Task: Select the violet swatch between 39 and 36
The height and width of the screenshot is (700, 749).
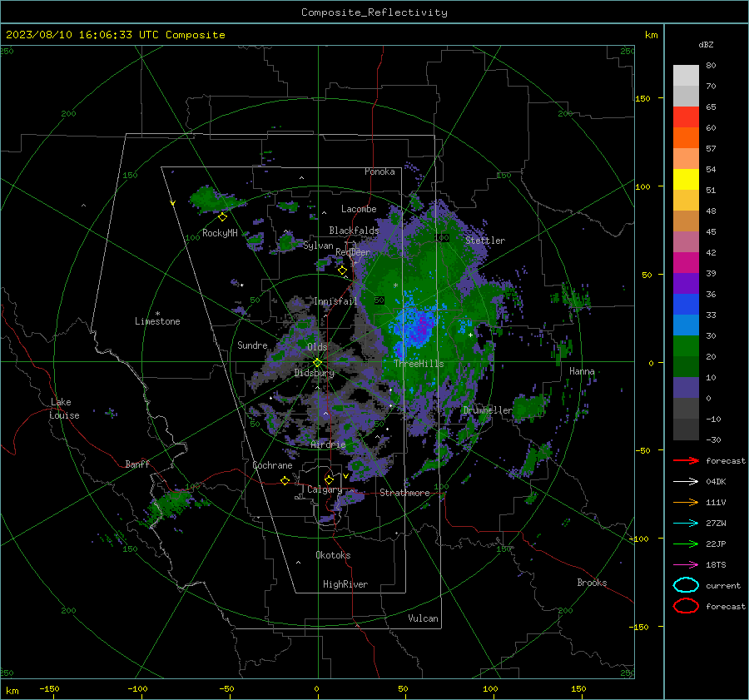Action: (686, 284)
